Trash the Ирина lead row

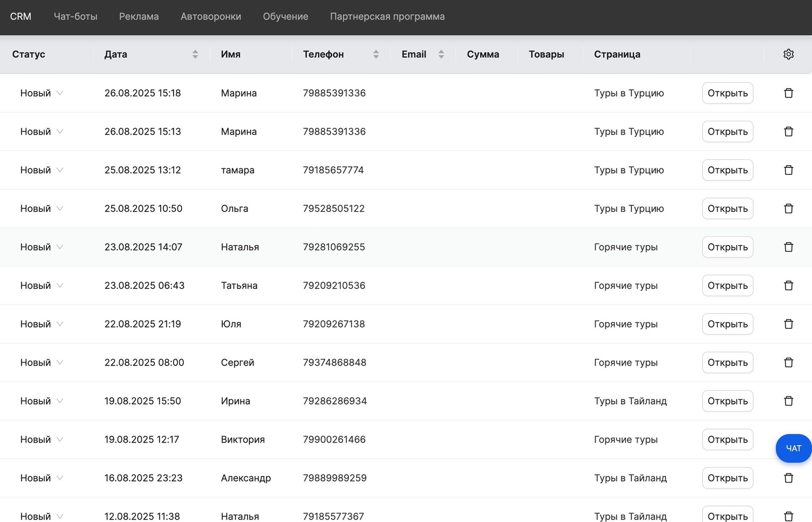[788, 401]
